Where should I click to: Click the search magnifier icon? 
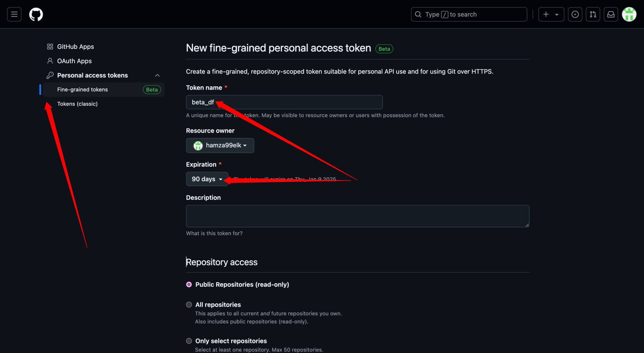pos(418,14)
